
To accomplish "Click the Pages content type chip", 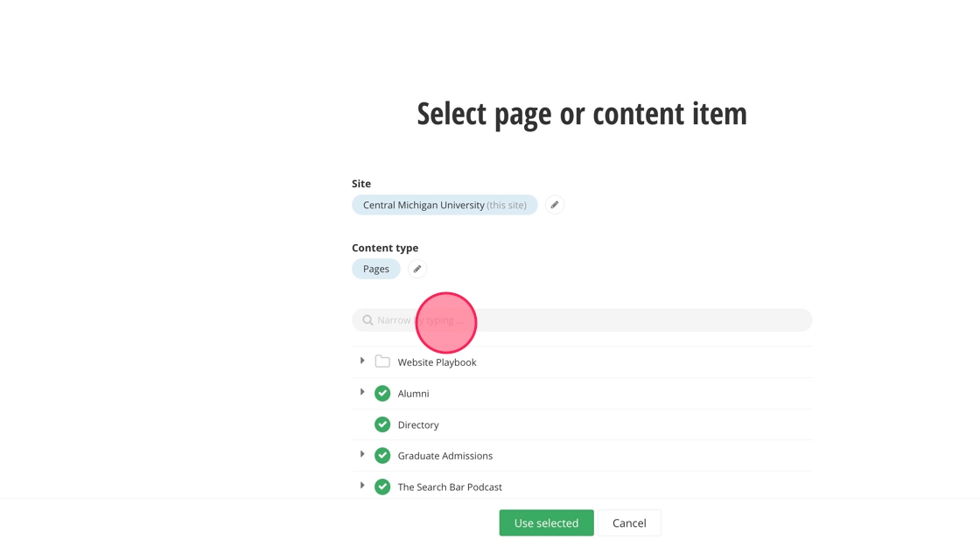I will 376,269.
